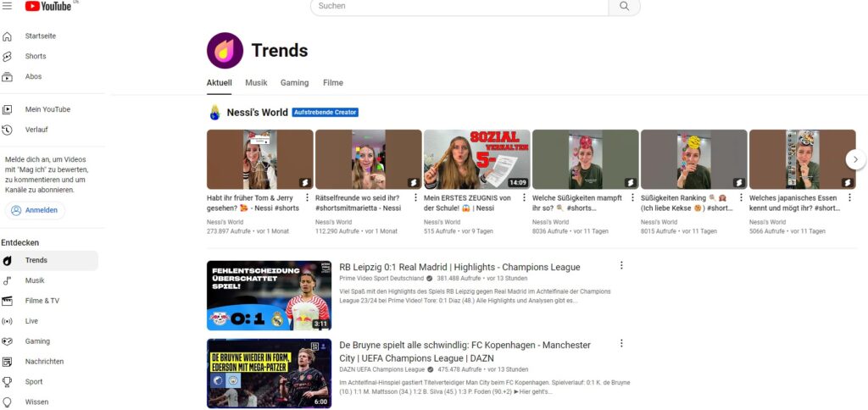868x410 pixels.
Task: Click the Filme & TV clapperboard icon
Action: tap(7, 301)
